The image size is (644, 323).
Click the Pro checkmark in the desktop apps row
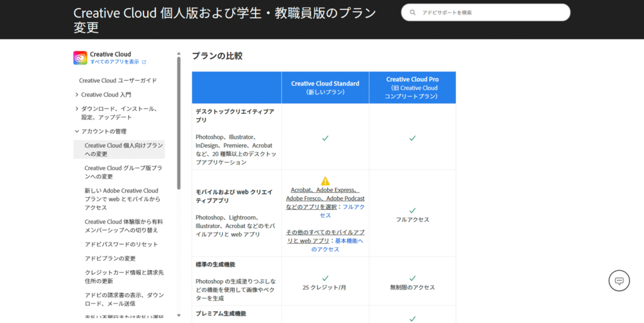point(413,138)
